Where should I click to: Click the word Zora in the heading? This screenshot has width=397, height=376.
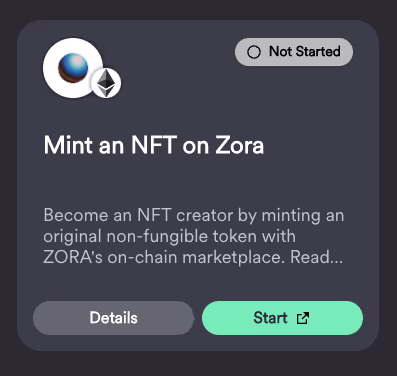click(x=239, y=145)
